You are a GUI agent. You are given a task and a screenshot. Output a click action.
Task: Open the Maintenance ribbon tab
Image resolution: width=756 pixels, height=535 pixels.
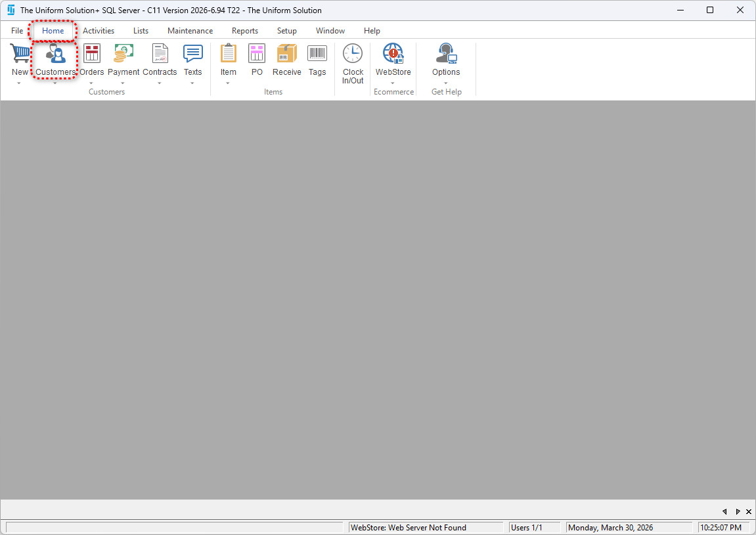click(x=190, y=31)
